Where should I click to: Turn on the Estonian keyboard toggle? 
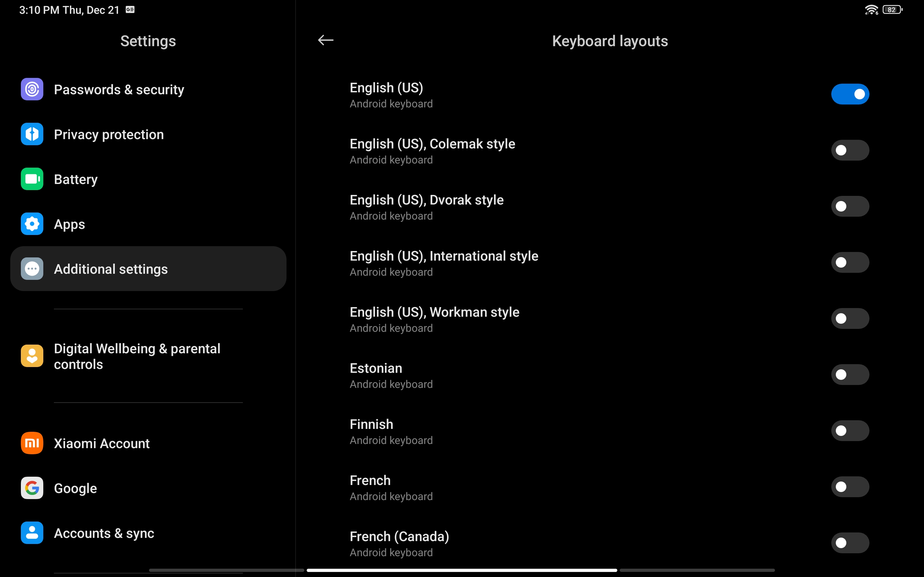pyautogui.click(x=850, y=375)
